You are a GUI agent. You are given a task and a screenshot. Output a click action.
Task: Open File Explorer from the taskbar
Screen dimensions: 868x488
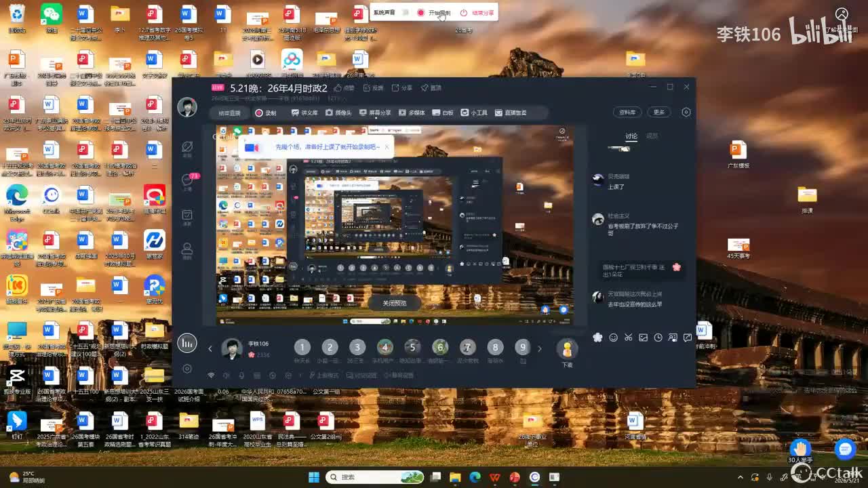click(455, 477)
